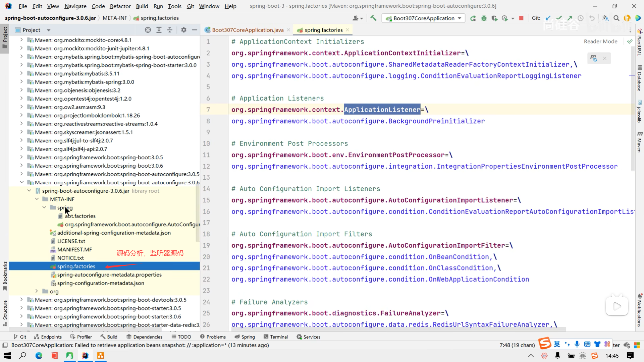Click the Search Everywhere magnifier icon

(x=616, y=18)
